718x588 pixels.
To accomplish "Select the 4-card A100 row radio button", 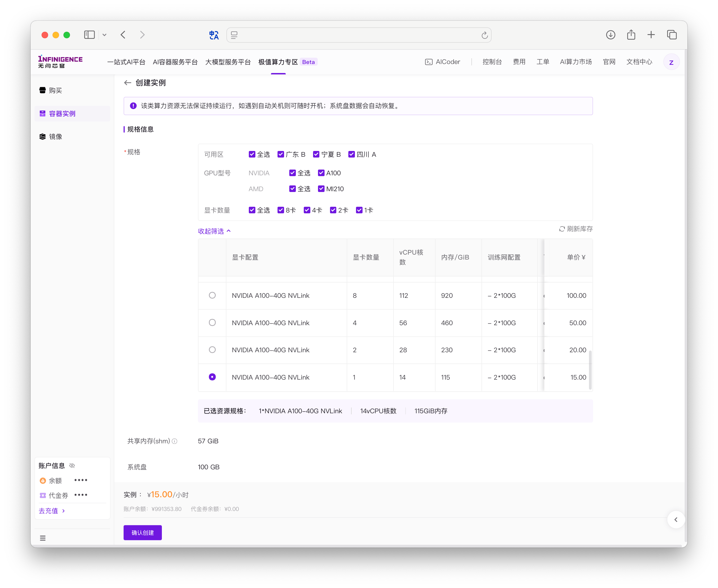I will tap(212, 322).
